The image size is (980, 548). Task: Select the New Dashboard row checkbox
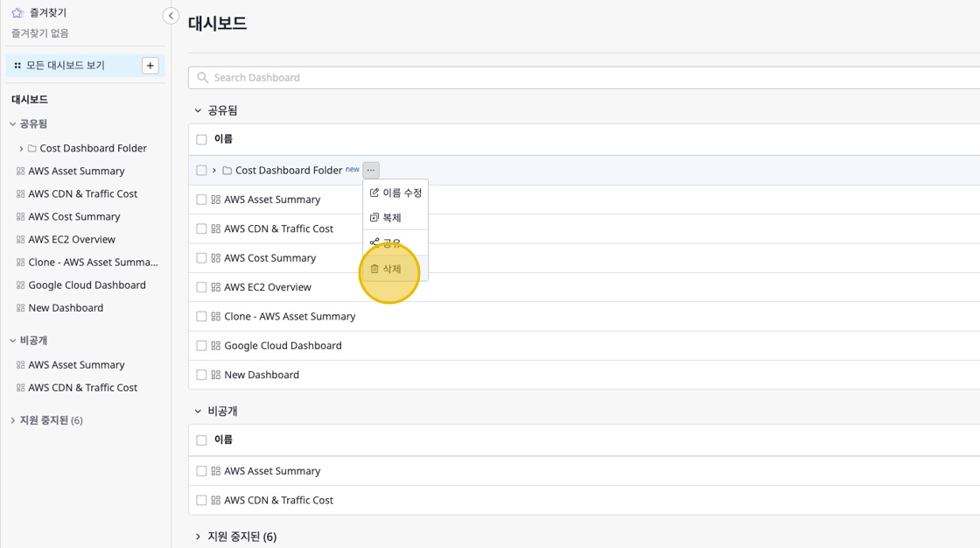201,375
